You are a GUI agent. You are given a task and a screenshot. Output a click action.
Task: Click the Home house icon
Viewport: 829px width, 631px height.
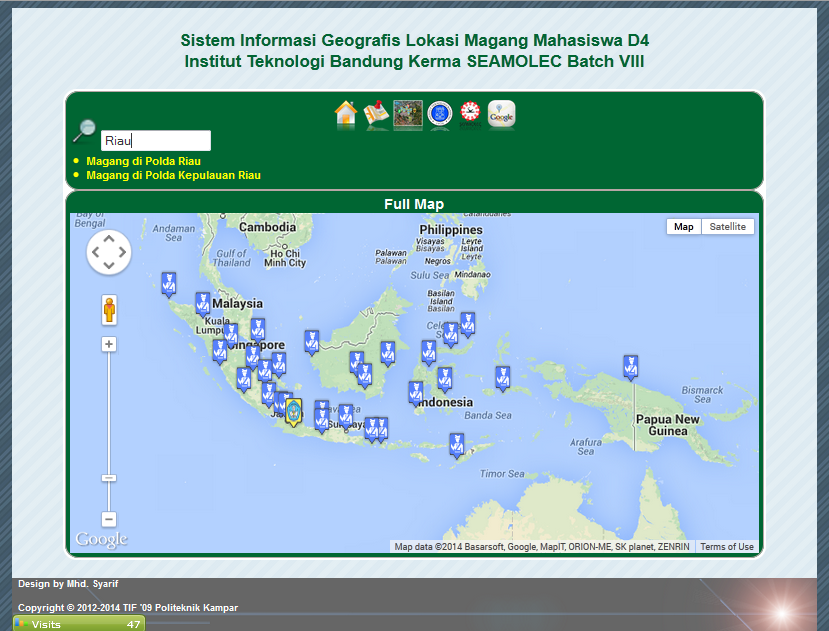point(346,114)
